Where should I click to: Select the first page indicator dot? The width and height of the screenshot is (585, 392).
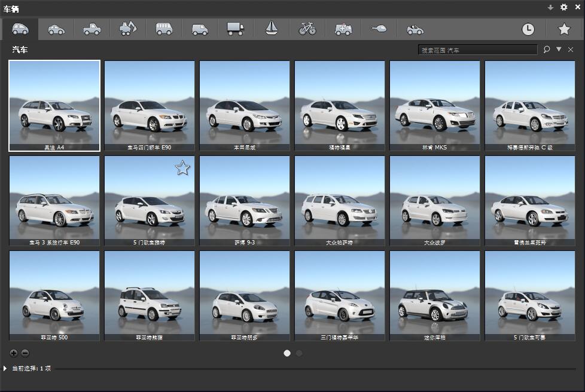pos(287,353)
